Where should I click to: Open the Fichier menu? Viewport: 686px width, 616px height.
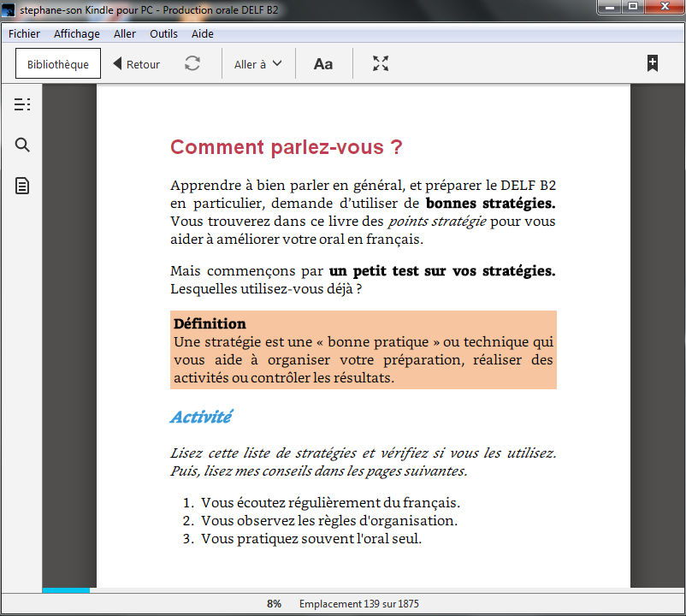[24, 33]
